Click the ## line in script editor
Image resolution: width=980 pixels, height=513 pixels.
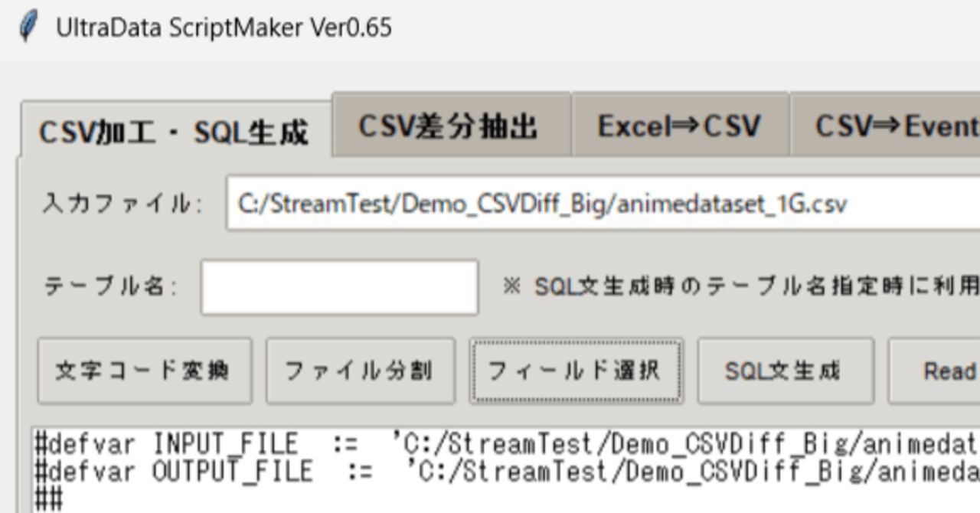pos(48,498)
